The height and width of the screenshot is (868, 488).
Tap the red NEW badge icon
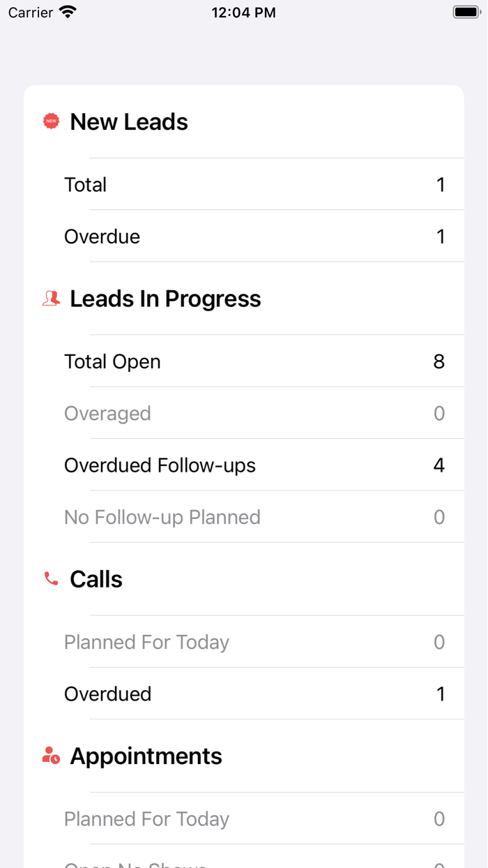[51, 121]
